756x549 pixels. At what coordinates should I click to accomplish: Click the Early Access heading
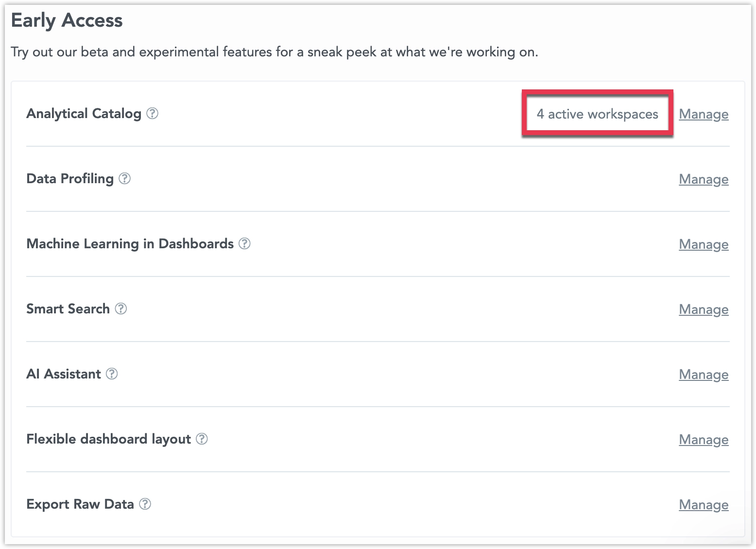pyautogui.click(x=67, y=20)
